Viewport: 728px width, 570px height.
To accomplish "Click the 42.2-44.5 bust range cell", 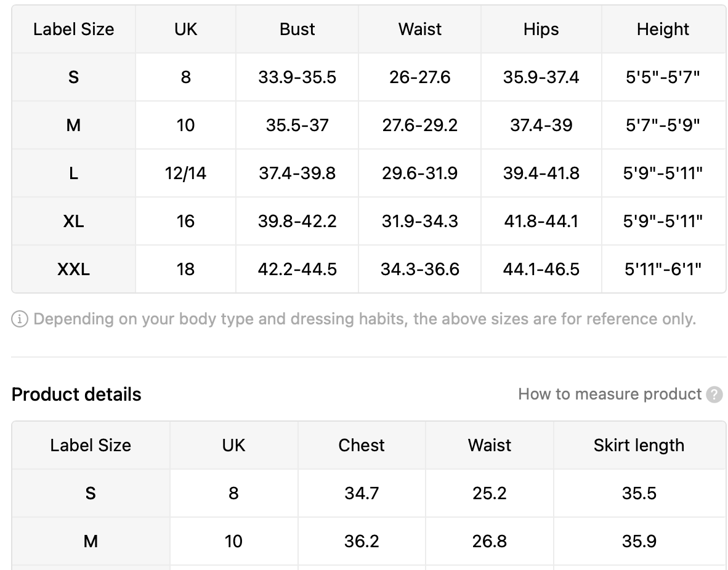I will pyautogui.click(x=297, y=269).
